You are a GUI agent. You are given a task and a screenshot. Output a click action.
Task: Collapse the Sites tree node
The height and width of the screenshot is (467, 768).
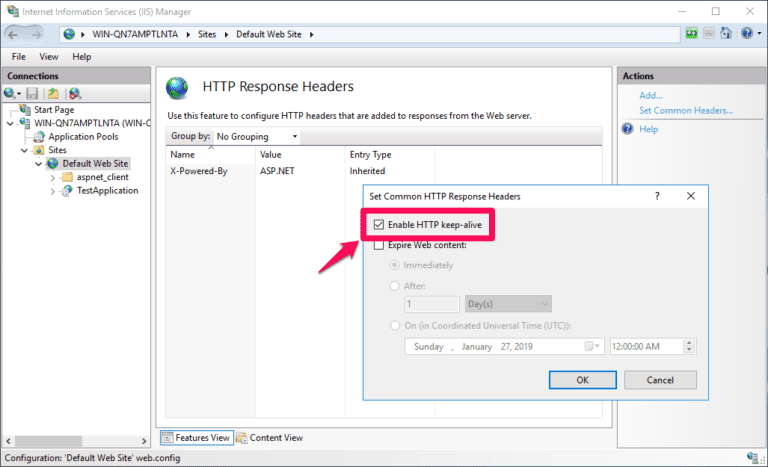26,150
